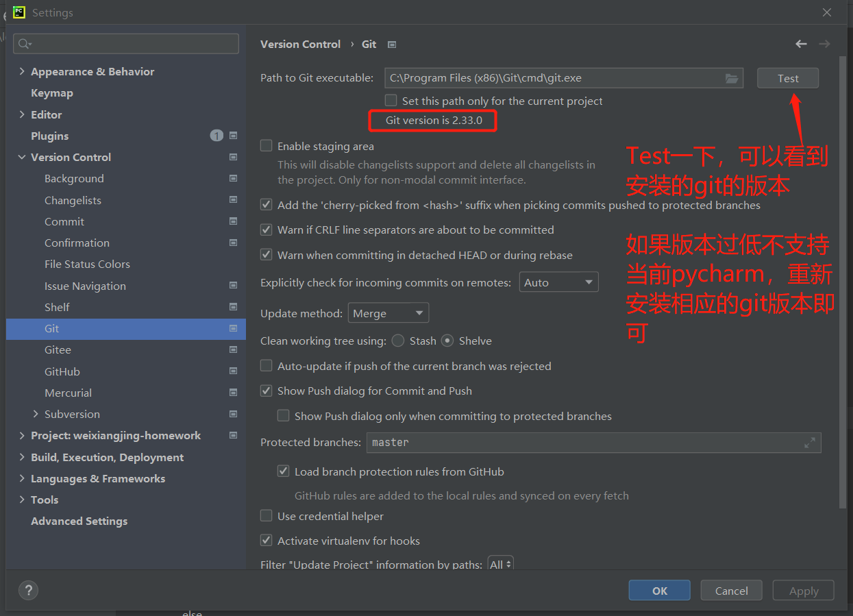This screenshot has height=616, width=853.
Task: Check Show Push dialog only for protected branches
Action: [283, 416]
